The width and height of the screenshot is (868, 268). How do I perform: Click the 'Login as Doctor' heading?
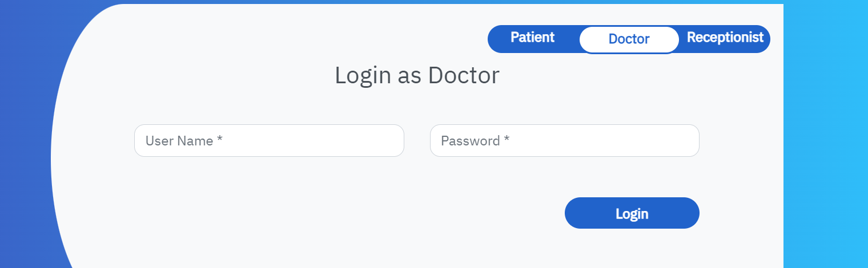(x=417, y=76)
